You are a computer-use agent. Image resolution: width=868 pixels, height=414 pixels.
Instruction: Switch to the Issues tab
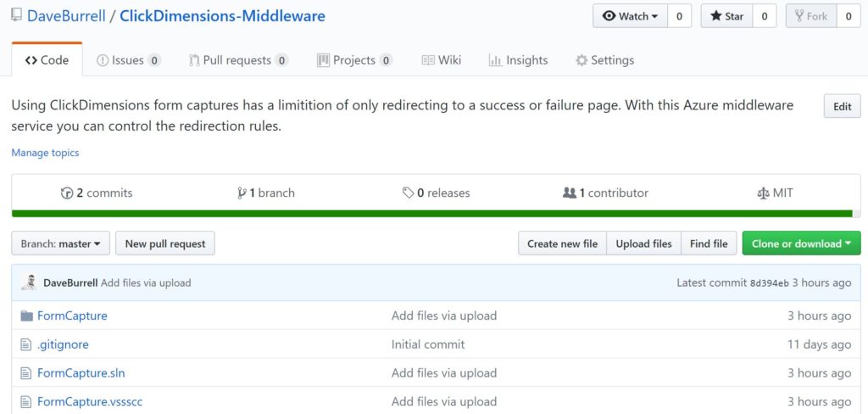129,60
